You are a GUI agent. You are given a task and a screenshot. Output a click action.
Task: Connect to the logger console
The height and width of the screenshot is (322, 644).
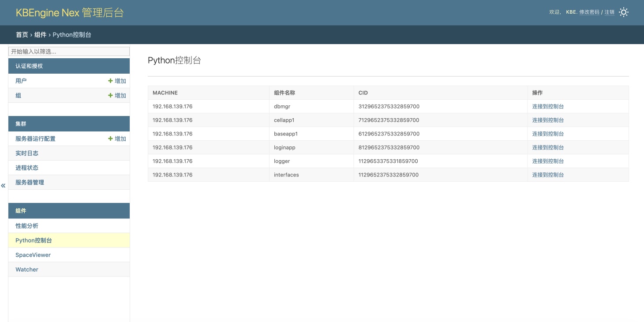548,161
